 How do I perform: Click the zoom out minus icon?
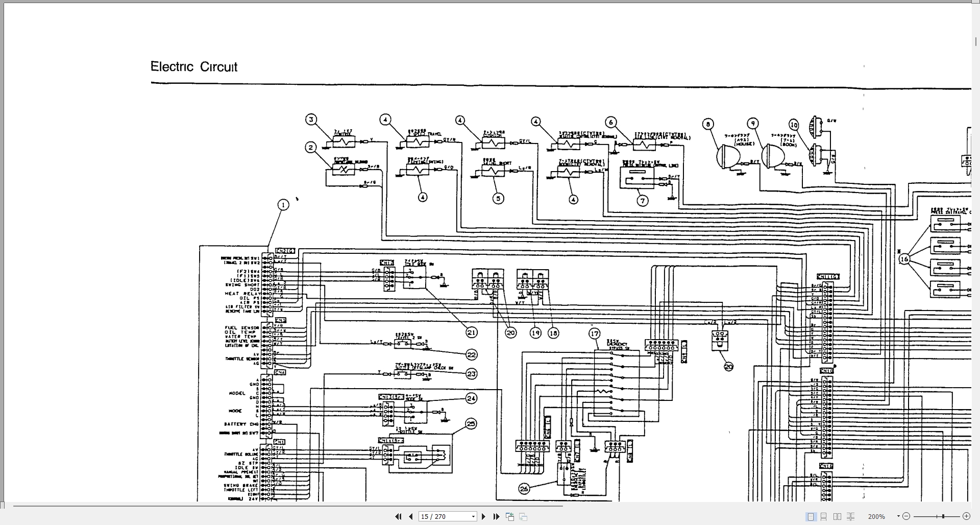(x=907, y=516)
